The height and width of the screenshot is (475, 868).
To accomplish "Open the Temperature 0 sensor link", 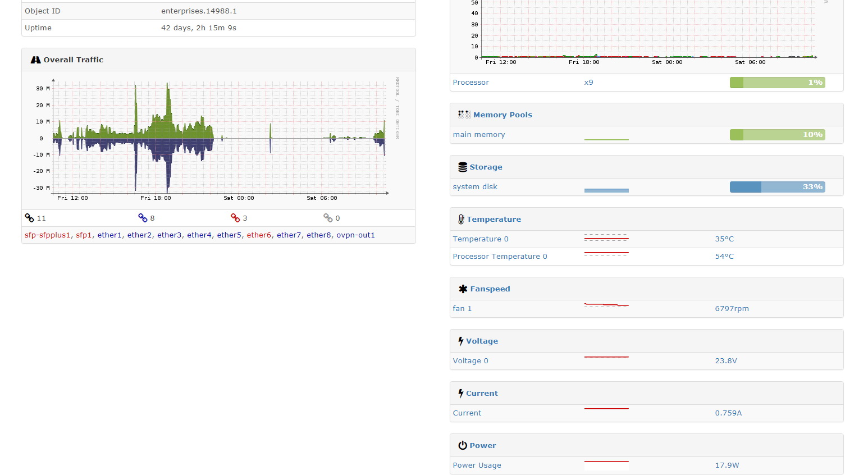I will pos(481,239).
